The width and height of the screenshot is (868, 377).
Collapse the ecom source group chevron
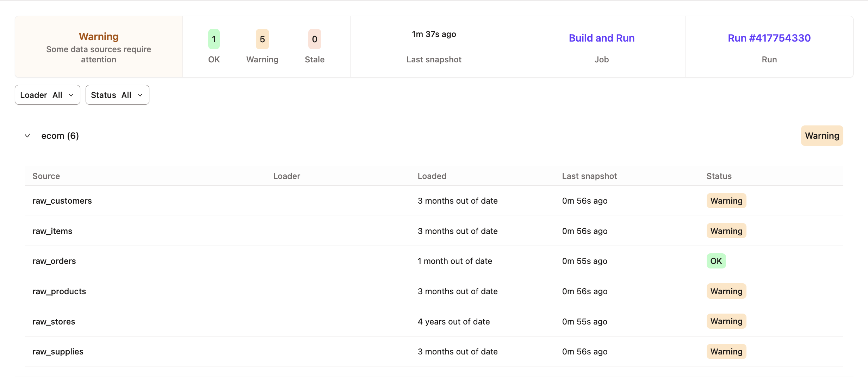pyautogui.click(x=27, y=136)
